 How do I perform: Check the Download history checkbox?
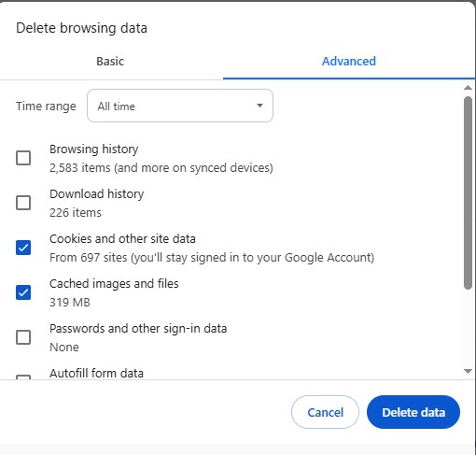[x=23, y=203]
